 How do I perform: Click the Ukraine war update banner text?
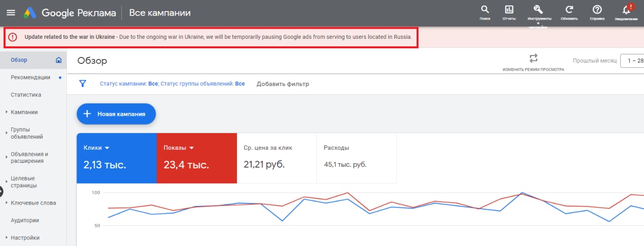point(218,37)
